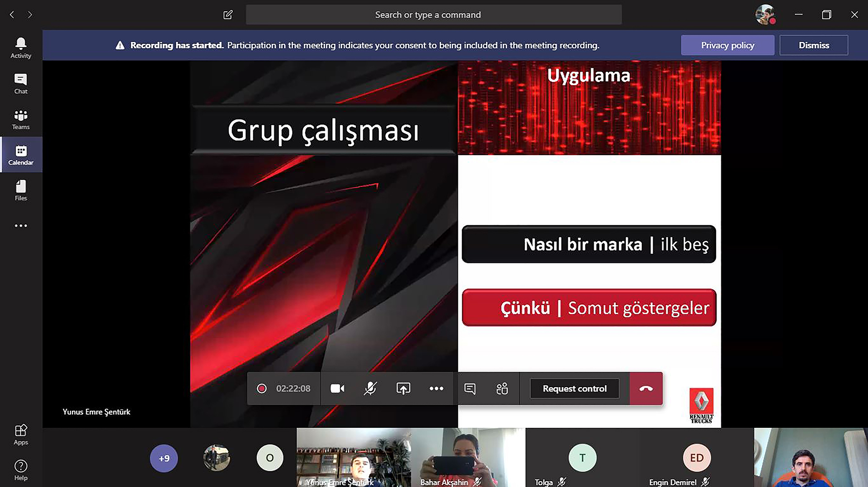Image resolution: width=868 pixels, height=487 pixels.
Task: Open the Privacy policy
Action: tap(727, 45)
